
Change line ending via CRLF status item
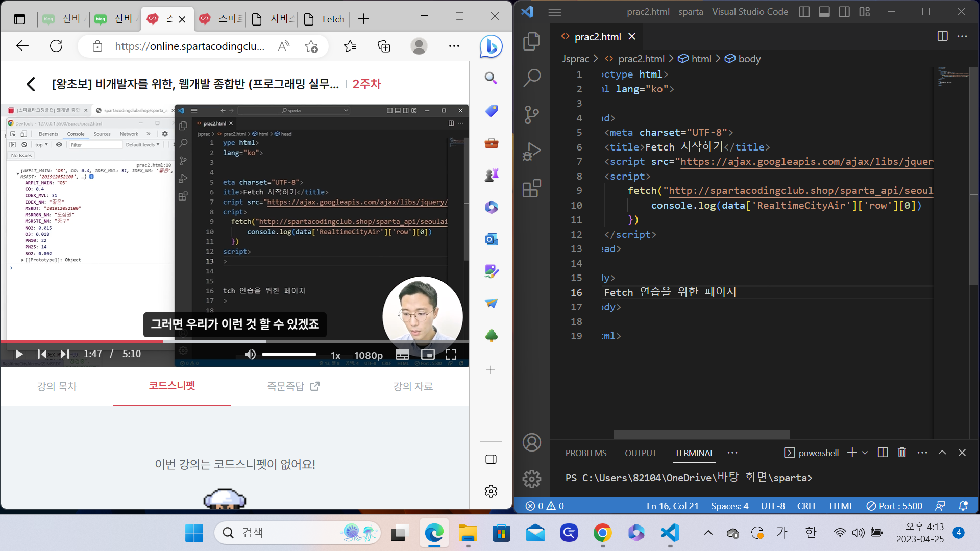click(807, 506)
